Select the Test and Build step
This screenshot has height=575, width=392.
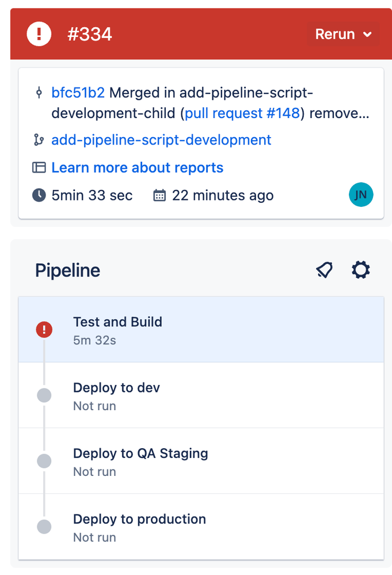[x=201, y=330]
